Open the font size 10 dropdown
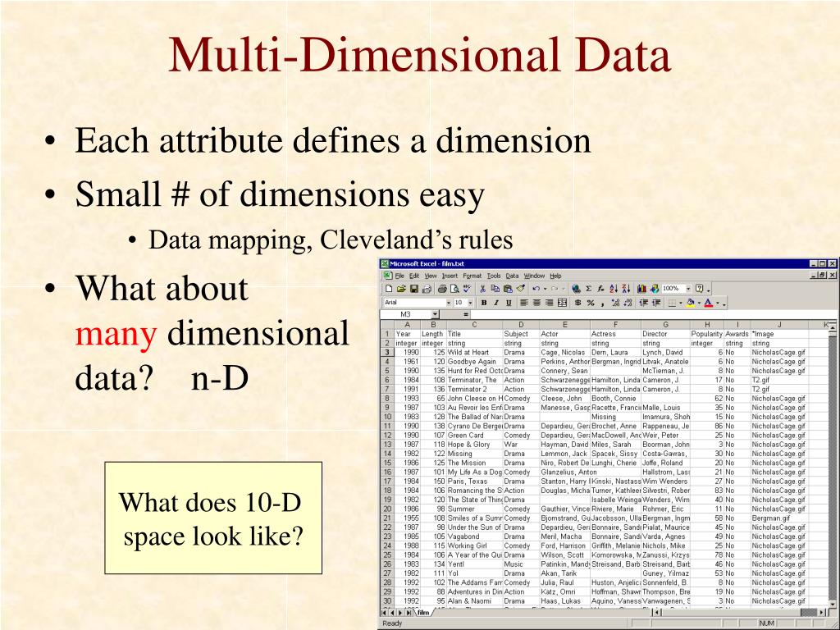This screenshot has width=840, height=630. (470, 303)
